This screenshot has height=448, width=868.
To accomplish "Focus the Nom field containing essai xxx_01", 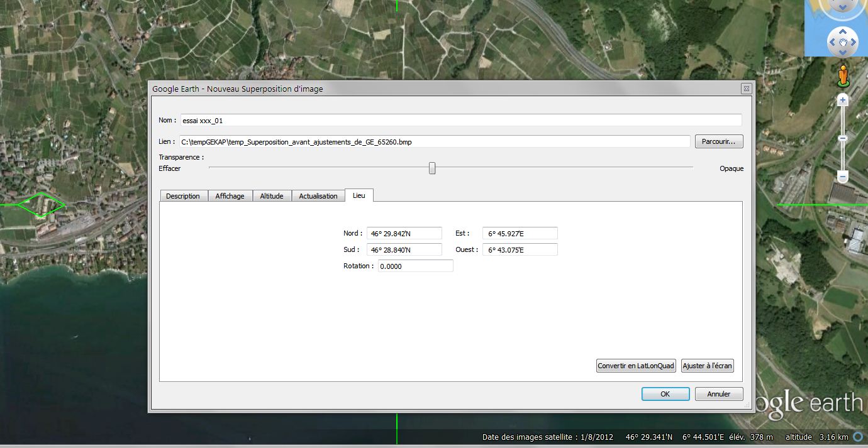I will coord(460,120).
